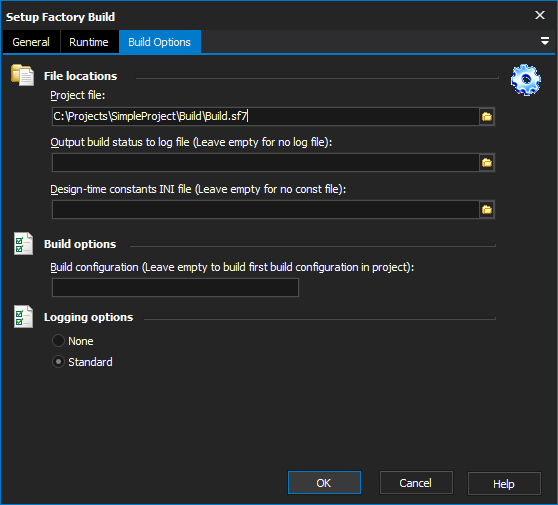Screen dimensions: 558x505
Task: Open Help for this action
Action: point(504,484)
